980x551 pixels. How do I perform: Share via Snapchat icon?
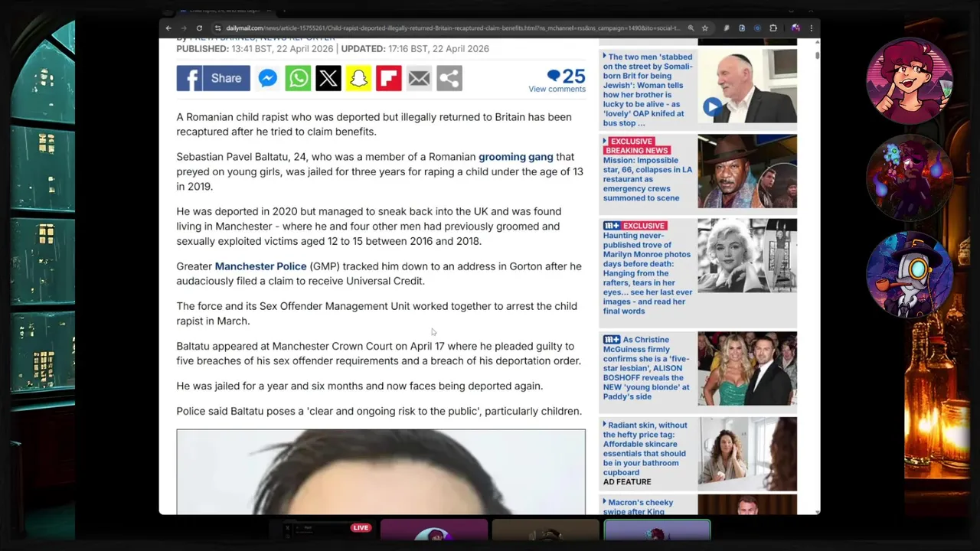[x=358, y=78]
